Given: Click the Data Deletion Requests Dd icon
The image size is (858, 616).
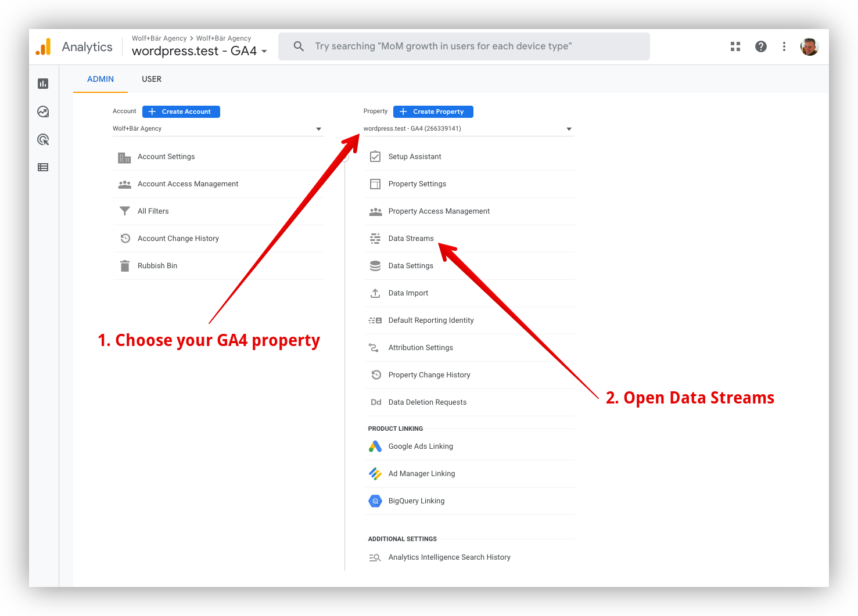Looking at the screenshot, I should coord(376,402).
